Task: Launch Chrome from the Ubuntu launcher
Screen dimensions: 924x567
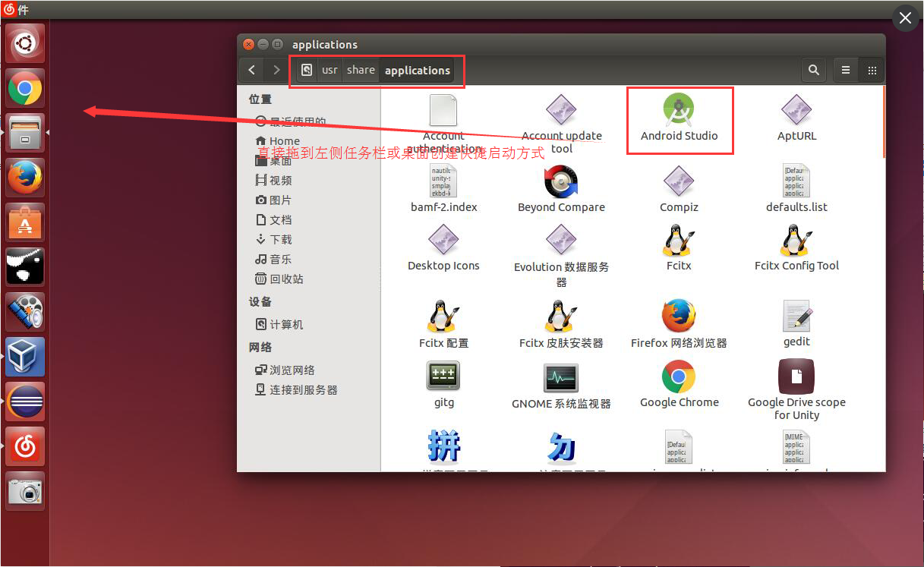Action: tap(25, 89)
